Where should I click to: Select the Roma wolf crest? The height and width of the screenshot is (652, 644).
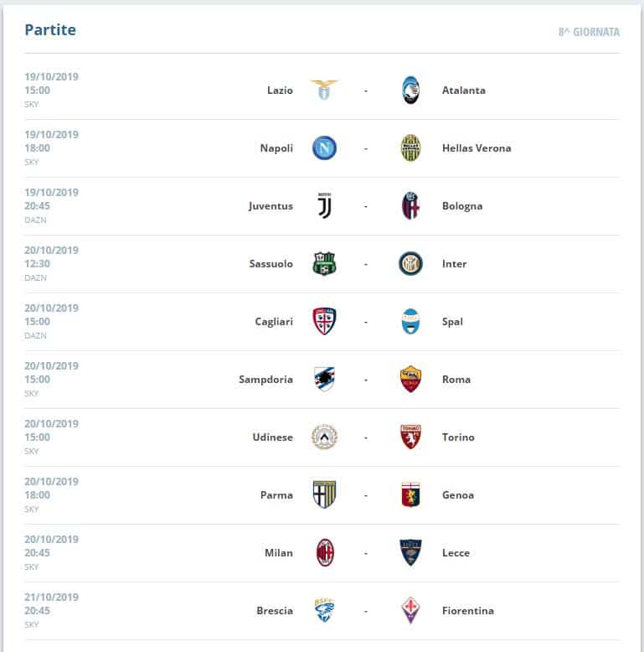[410, 379]
